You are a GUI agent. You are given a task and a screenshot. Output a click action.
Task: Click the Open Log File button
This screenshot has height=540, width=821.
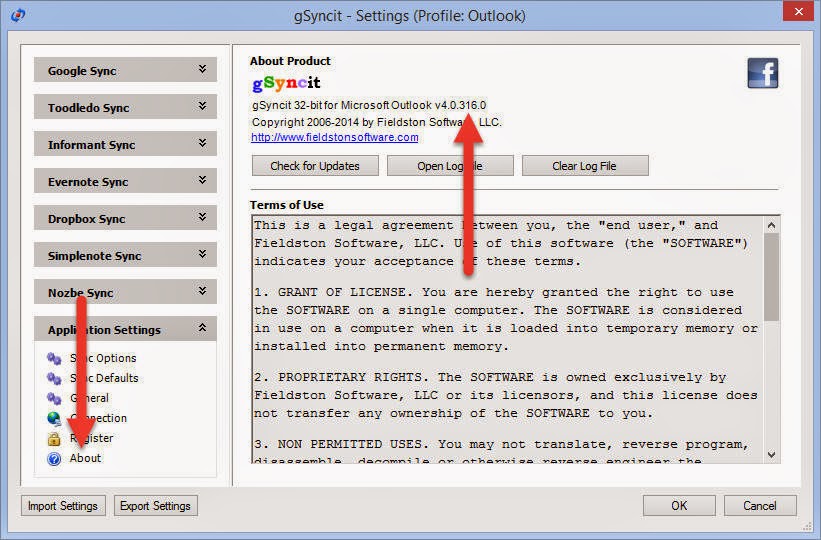pyautogui.click(x=450, y=166)
